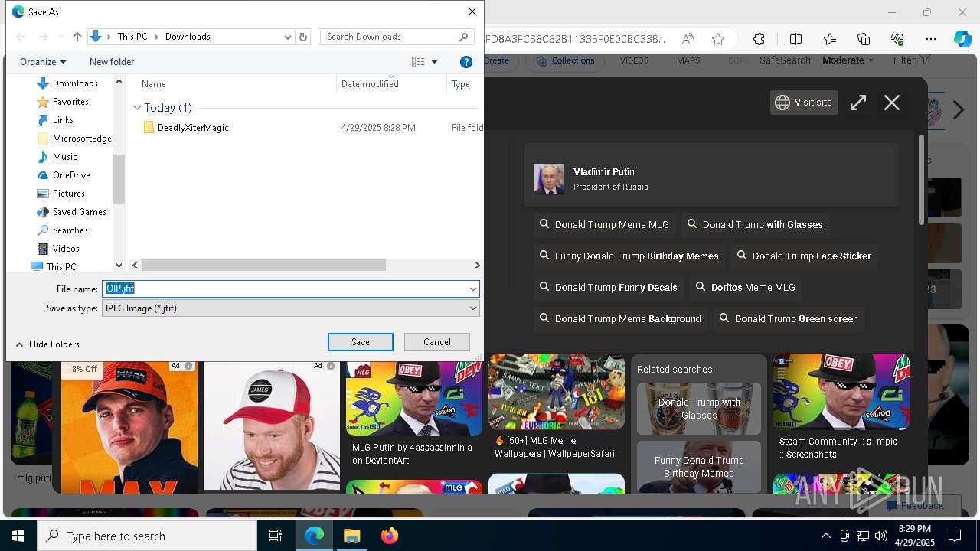The image size is (980, 551).
Task: Open SafeSearch Moderate dropdown
Action: (x=848, y=60)
